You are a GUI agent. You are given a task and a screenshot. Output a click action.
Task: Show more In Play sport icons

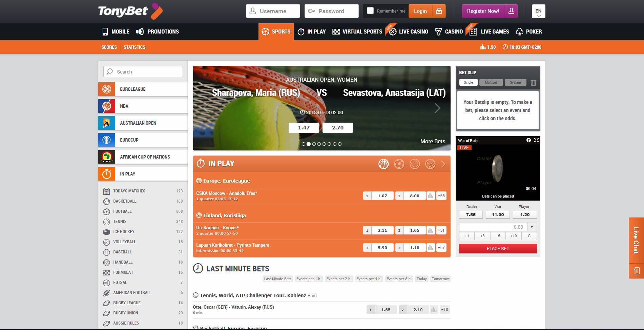click(x=443, y=164)
